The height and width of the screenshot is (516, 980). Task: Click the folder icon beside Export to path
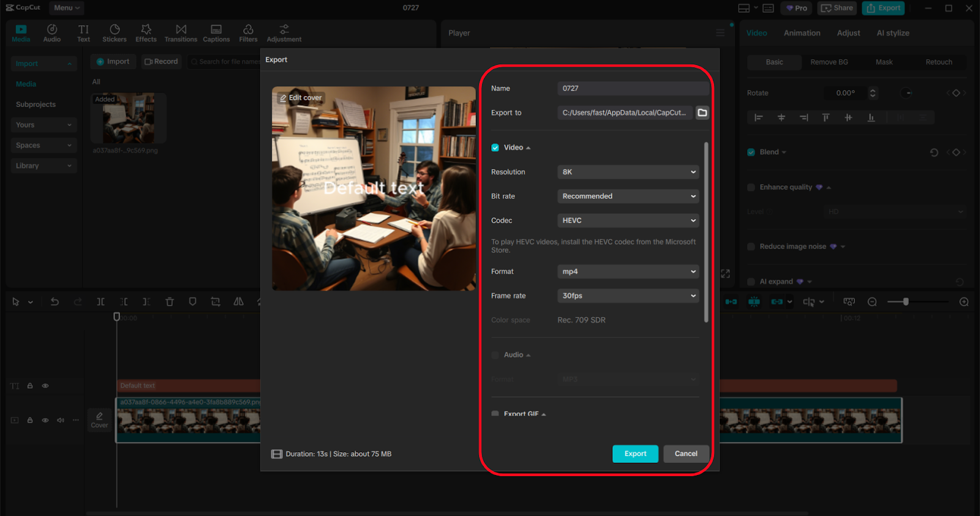coord(702,113)
